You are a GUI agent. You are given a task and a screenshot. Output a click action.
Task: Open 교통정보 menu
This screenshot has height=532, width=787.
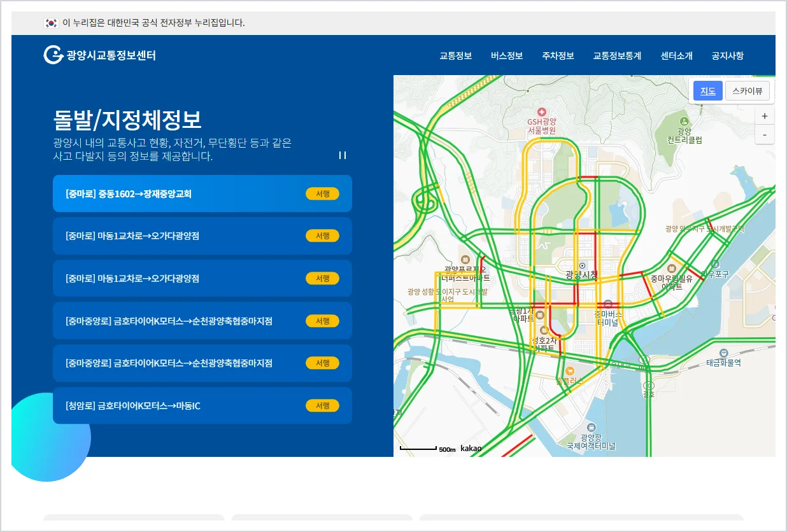456,55
